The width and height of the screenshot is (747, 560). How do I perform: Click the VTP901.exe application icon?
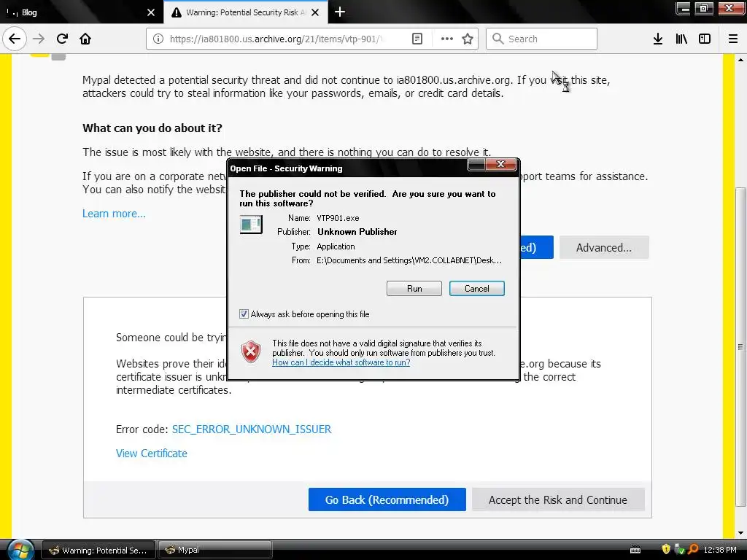tap(251, 225)
